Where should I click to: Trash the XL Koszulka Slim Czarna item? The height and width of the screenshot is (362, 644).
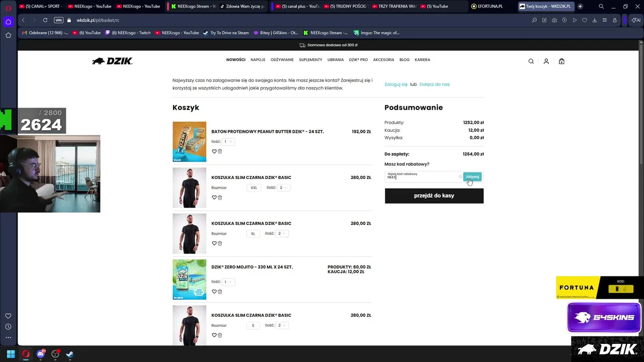pos(220,243)
